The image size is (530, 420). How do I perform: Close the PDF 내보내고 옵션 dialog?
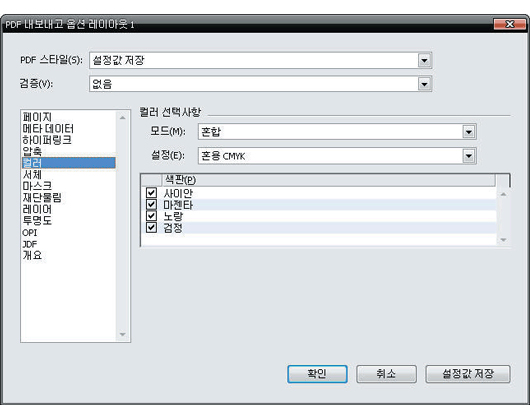click(x=510, y=24)
